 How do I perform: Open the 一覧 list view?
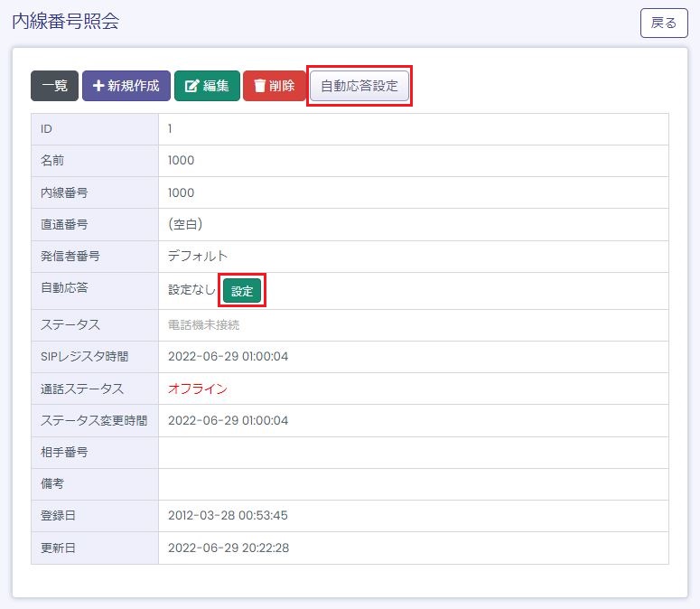point(54,86)
